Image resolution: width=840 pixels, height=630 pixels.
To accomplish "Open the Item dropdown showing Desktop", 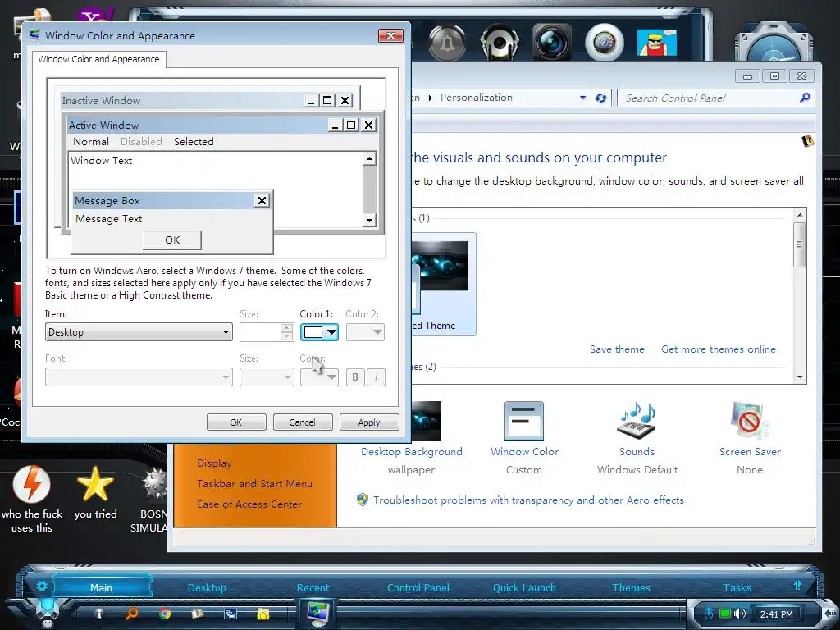I will 139,332.
